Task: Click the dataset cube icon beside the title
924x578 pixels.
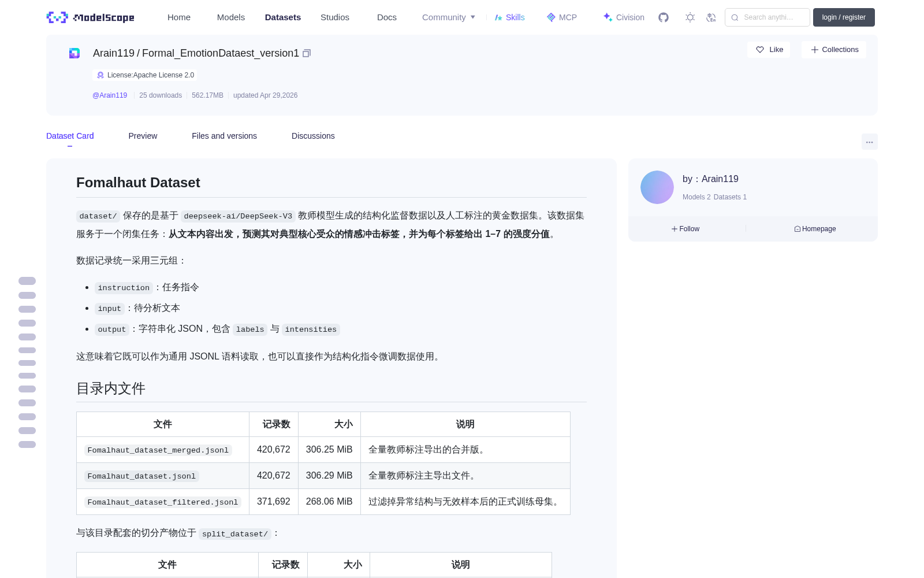Action: coord(74,53)
